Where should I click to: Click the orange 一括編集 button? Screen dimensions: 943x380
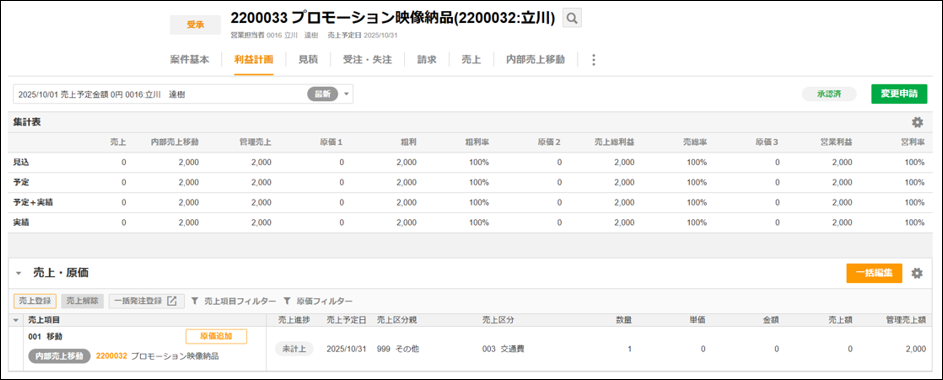874,273
